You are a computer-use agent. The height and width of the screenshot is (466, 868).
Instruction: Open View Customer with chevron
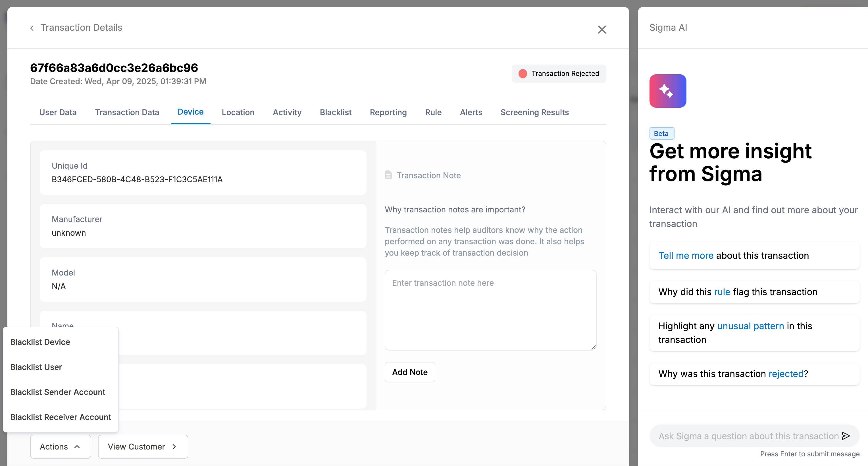[143, 446]
